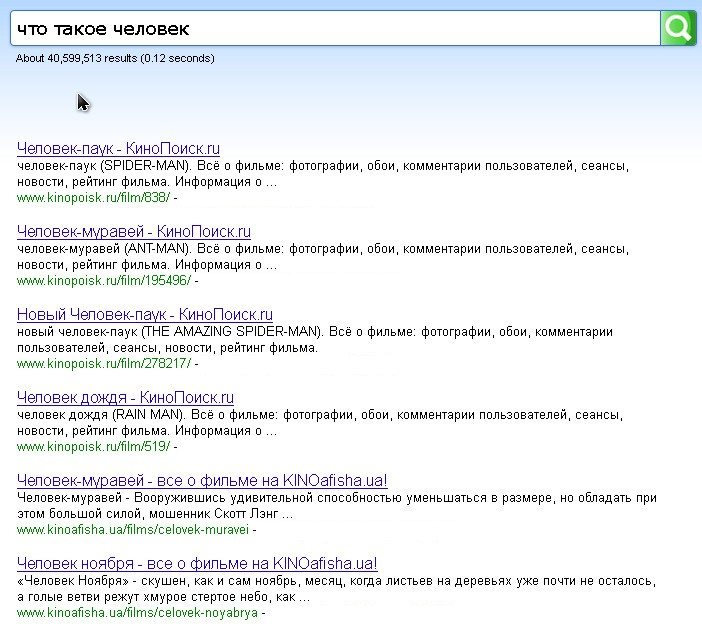The image size is (702, 636).
Task: Click URL www.kinopoisk.ru/film/195496/
Action: (x=104, y=281)
